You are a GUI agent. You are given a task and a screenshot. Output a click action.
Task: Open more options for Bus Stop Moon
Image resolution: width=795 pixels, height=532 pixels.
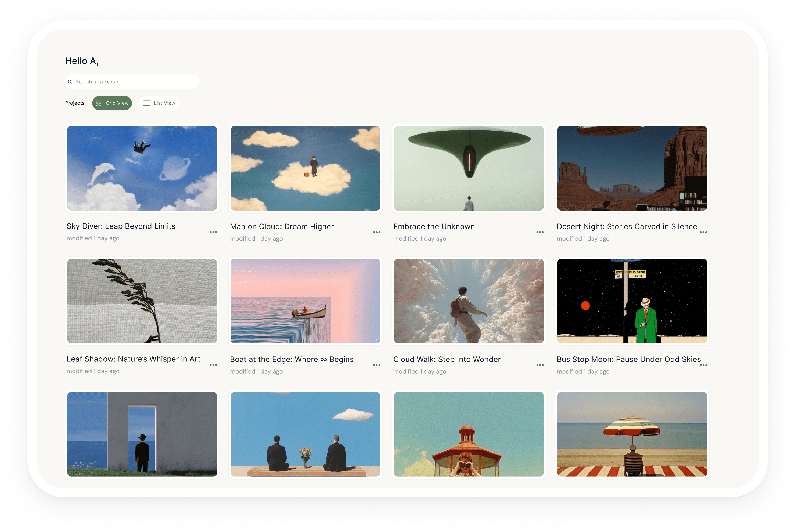click(x=703, y=365)
